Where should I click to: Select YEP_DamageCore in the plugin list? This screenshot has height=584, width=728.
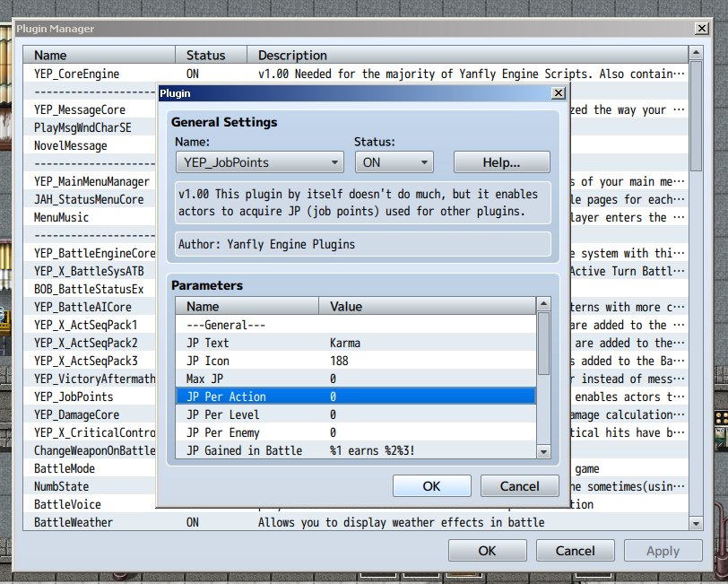pos(76,414)
